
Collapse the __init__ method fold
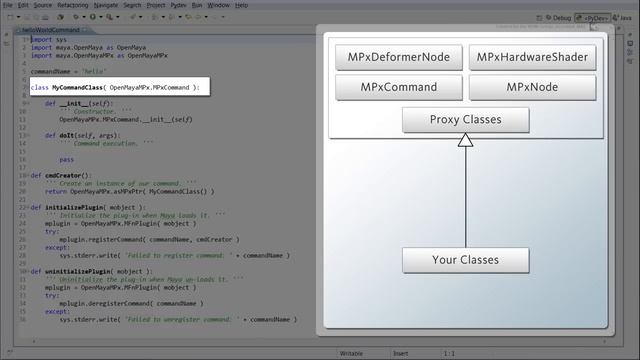[x=27, y=104]
